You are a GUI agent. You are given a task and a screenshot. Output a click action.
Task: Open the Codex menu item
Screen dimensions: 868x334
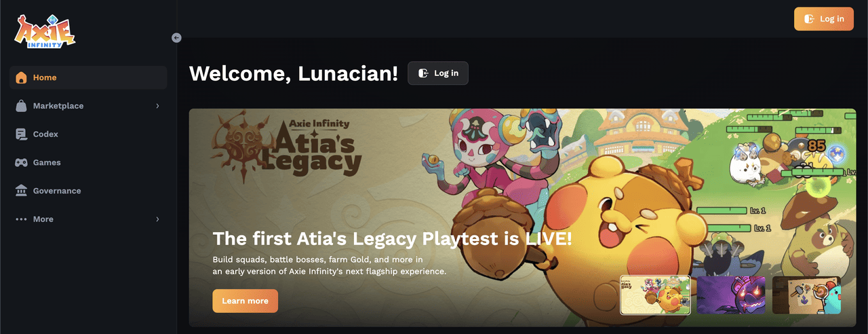click(88, 134)
